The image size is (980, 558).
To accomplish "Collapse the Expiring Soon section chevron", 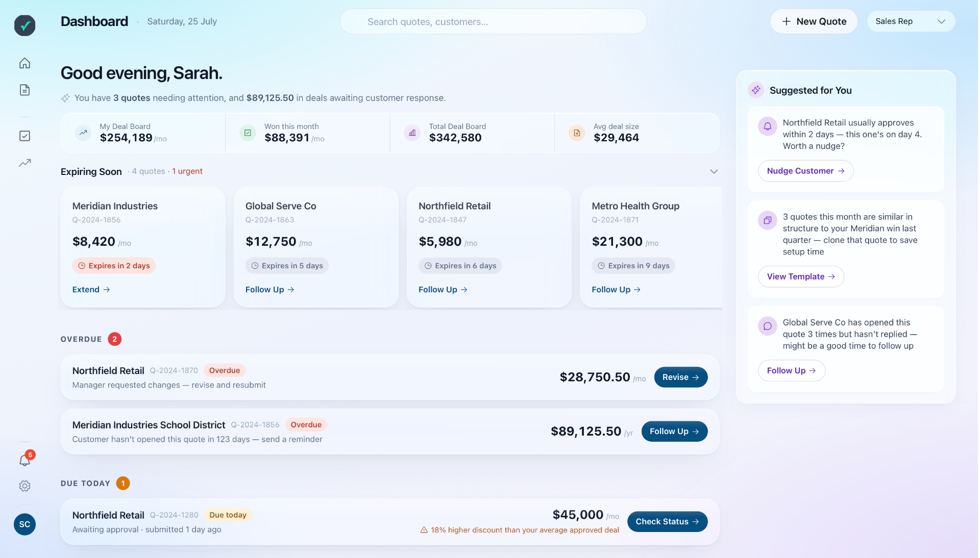I will [714, 171].
